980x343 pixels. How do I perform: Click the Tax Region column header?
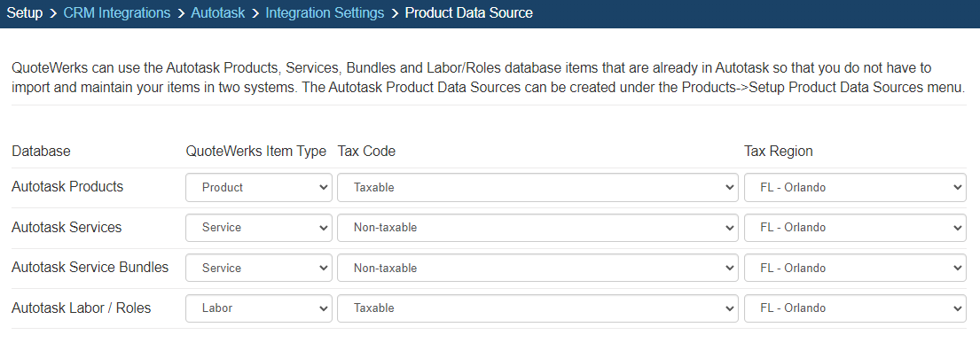(778, 152)
